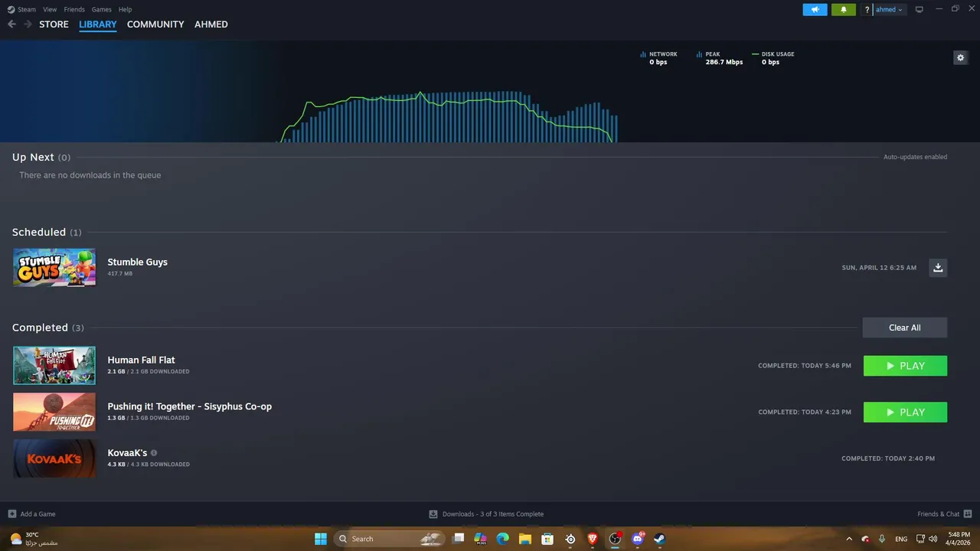Open OBS Studio from the taskbar
Screen dimensions: 980x551
pos(615,539)
